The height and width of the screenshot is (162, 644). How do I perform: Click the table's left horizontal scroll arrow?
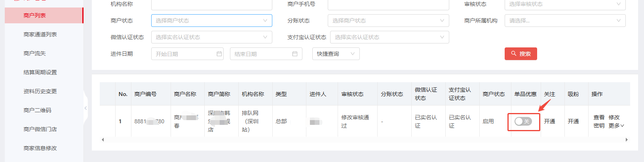(x=103, y=139)
